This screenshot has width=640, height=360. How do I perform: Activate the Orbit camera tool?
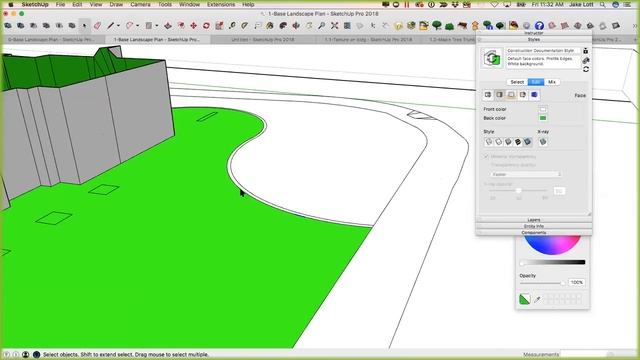(296, 25)
